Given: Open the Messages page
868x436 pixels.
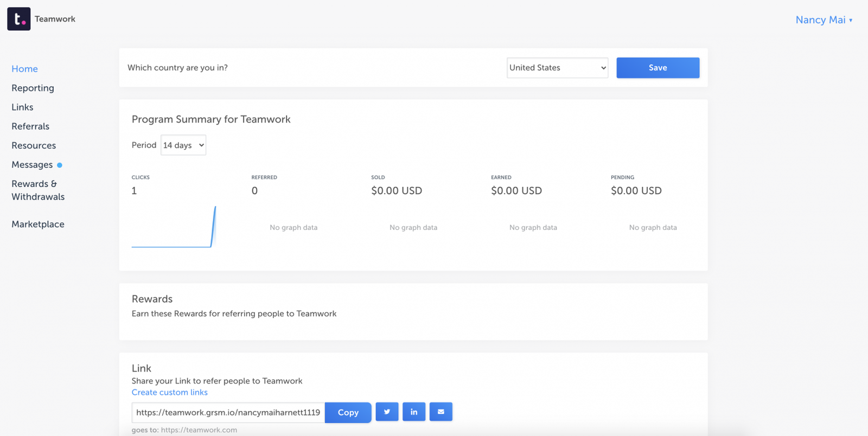Looking at the screenshot, I should [x=32, y=165].
